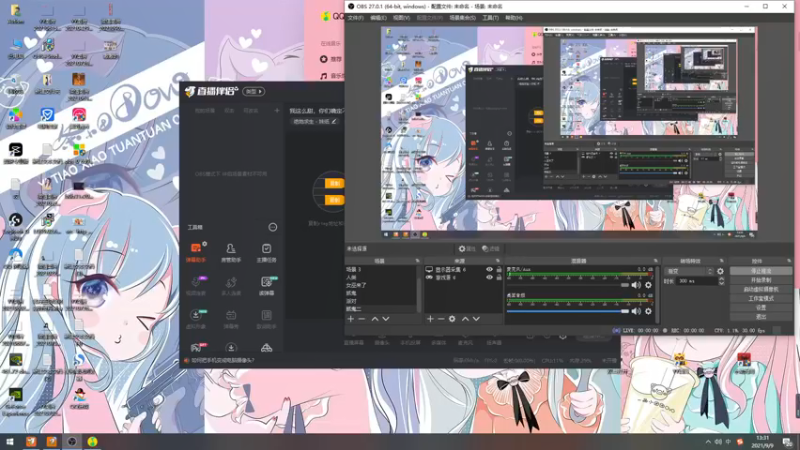Click the 启动虚拟摄像机 button
Viewport: 800px width, 450px height.
tap(761, 289)
